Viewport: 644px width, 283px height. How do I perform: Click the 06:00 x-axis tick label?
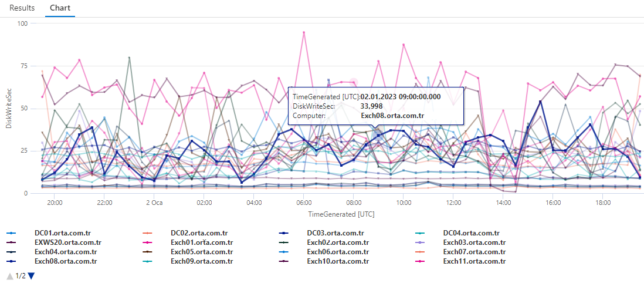303,203
